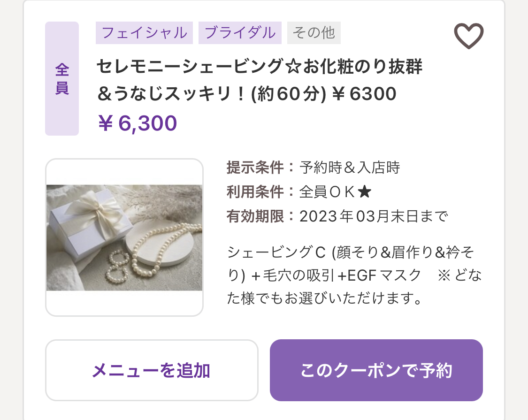Click the 全員ＯＫ usage condition text
The image size is (528, 420).
point(327,192)
